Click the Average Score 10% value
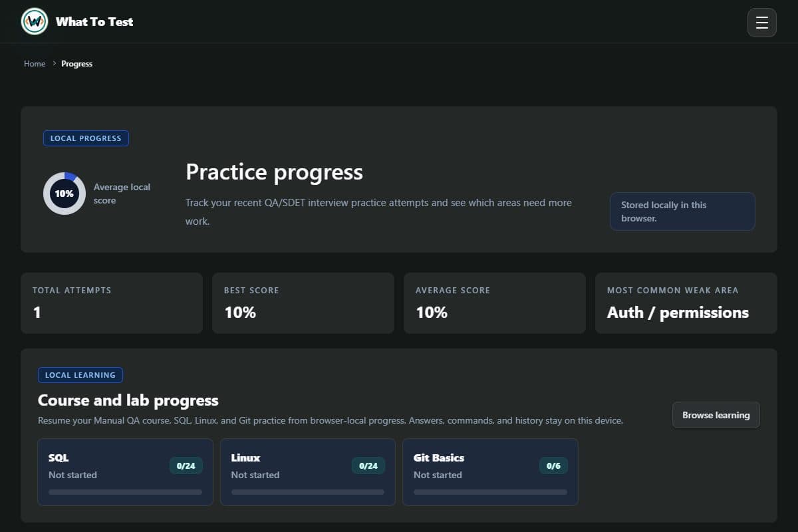 (x=432, y=313)
